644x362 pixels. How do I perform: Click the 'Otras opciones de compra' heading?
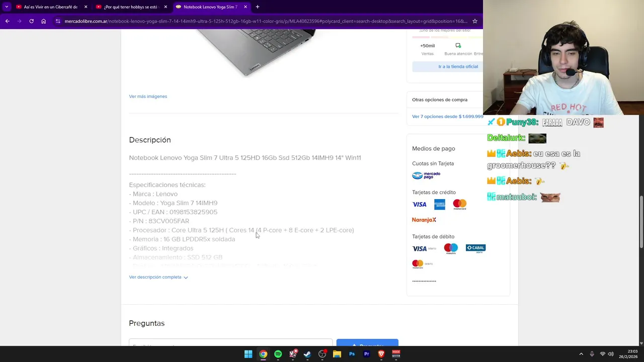coord(440,100)
